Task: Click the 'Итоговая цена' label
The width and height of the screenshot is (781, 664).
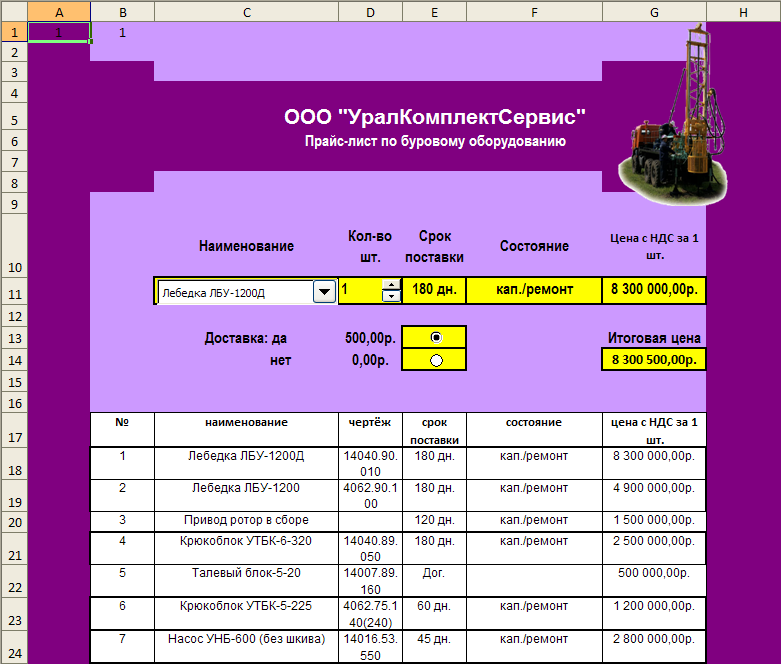Action: pos(654,338)
